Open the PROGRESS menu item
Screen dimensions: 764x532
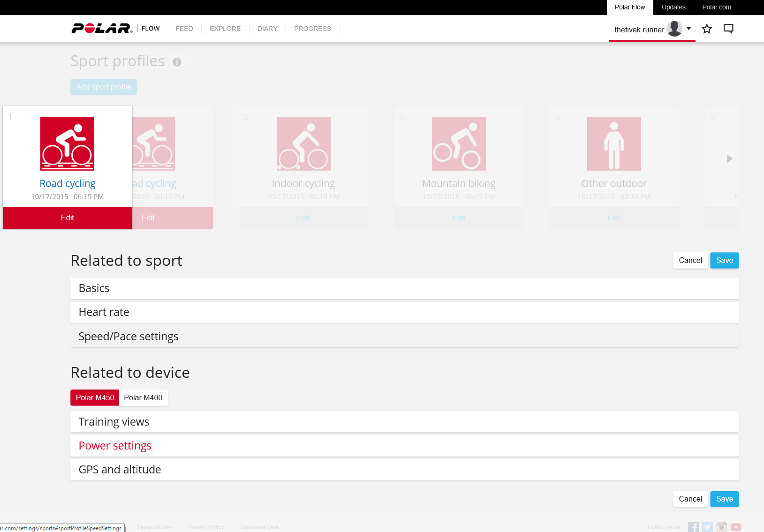click(312, 29)
